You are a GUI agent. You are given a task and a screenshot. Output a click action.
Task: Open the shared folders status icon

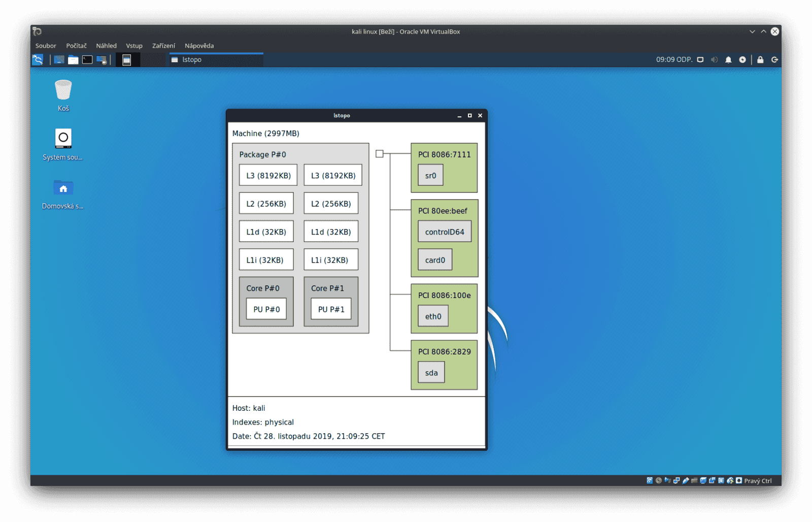point(694,480)
